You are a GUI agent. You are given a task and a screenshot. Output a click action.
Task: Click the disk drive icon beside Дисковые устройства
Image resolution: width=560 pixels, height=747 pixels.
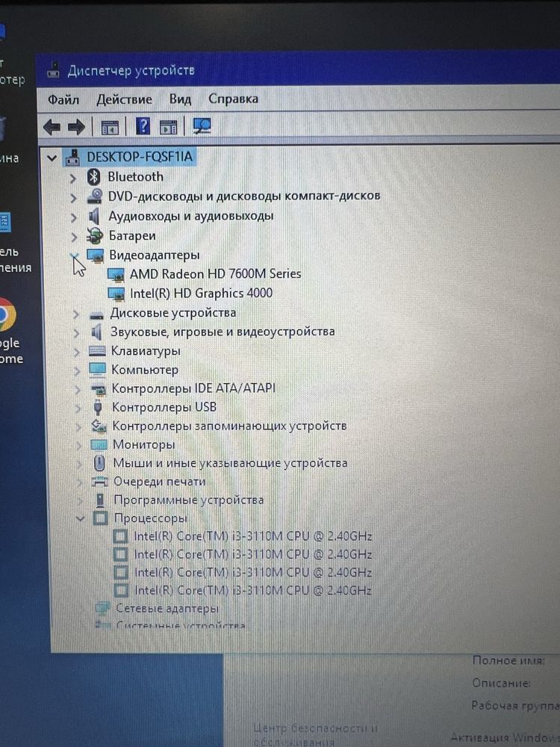click(x=96, y=315)
